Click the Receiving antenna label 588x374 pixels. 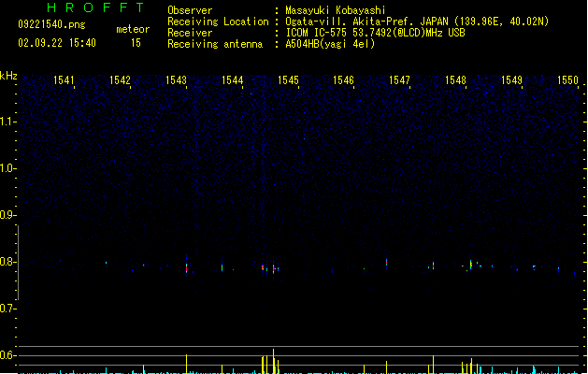coord(215,44)
